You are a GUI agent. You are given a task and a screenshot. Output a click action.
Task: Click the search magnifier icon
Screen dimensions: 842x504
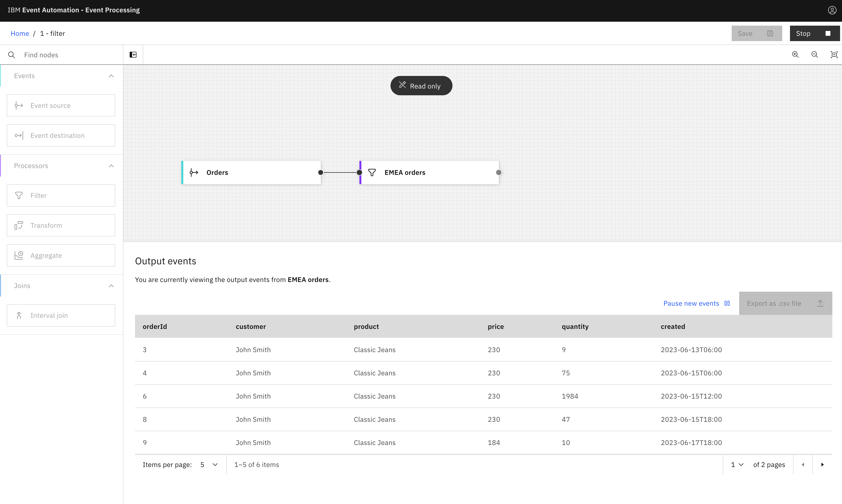12,55
